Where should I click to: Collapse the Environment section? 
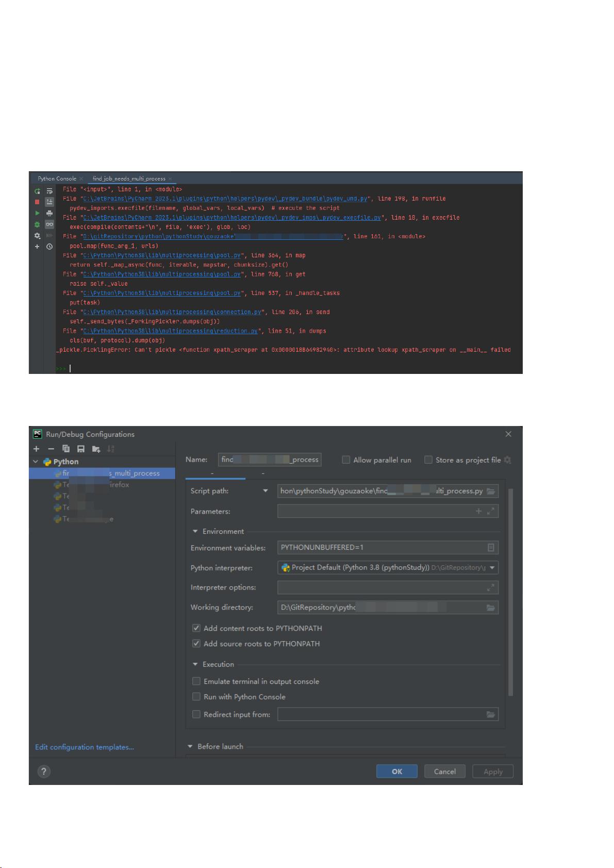[195, 531]
